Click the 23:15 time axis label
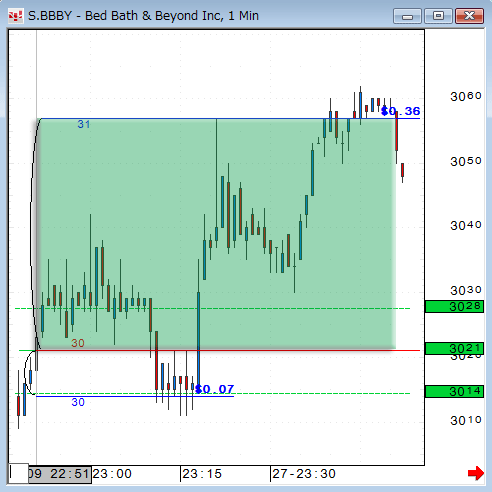 202,474
